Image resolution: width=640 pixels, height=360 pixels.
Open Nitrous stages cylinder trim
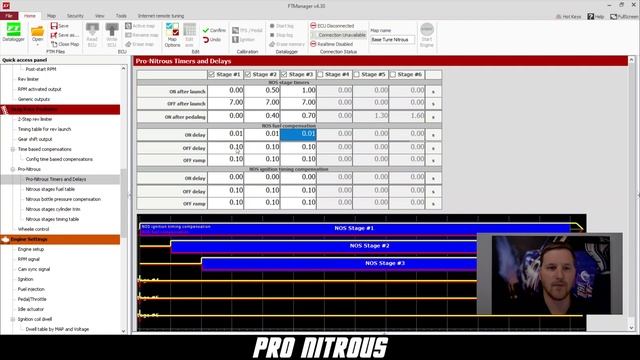[53, 209]
